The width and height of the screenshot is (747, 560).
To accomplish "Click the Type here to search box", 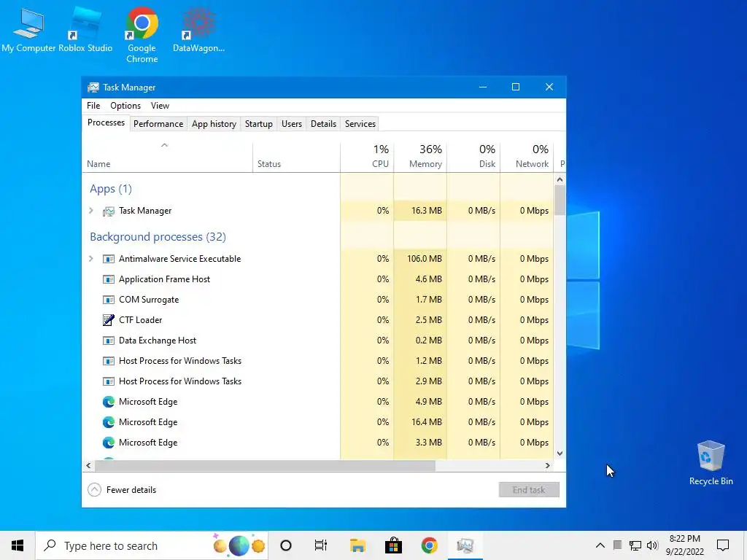I will pyautogui.click(x=152, y=545).
